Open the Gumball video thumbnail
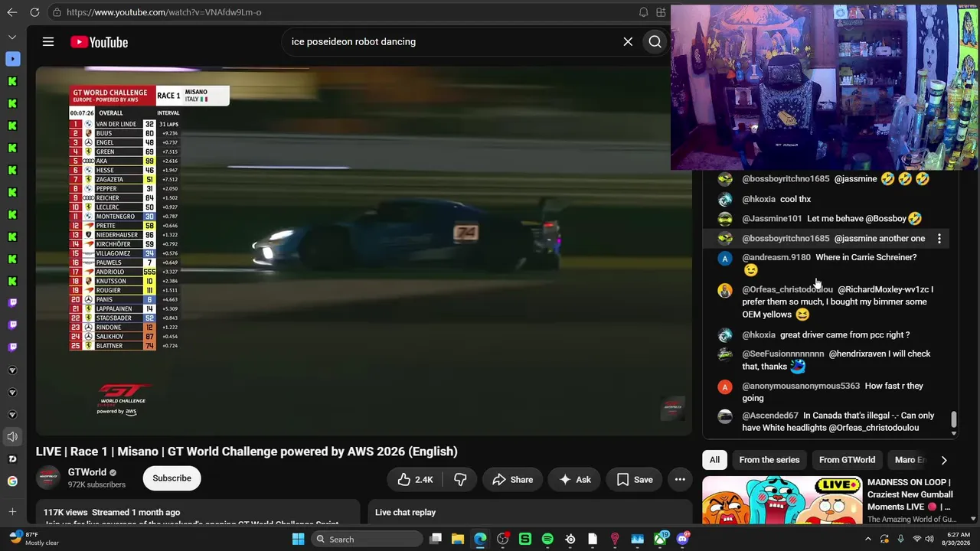980x551 pixels. tap(782, 500)
